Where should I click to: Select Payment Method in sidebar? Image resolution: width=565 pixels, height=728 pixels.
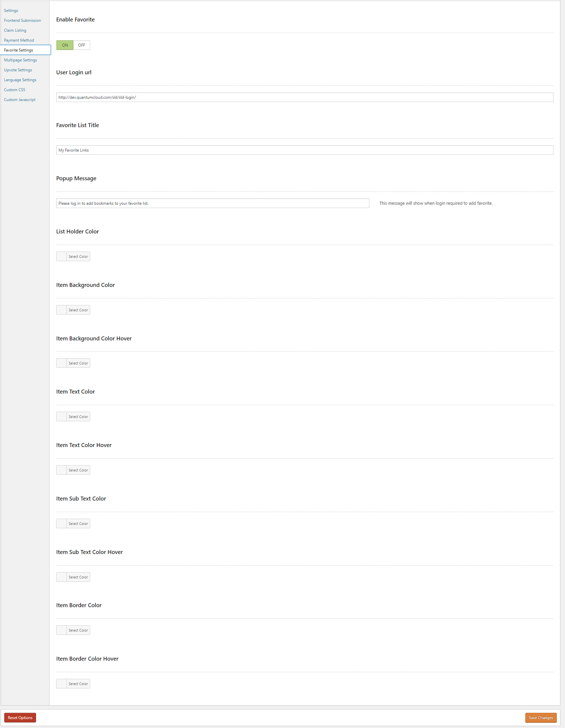coord(19,40)
